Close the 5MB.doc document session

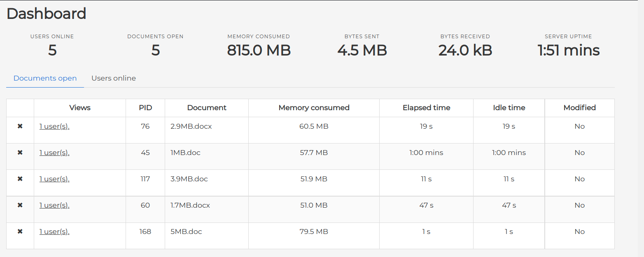click(x=20, y=232)
